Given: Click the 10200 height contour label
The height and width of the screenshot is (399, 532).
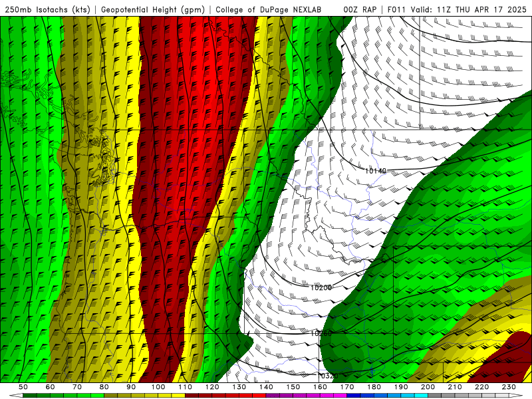Looking at the screenshot, I should [x=321, y=288].
